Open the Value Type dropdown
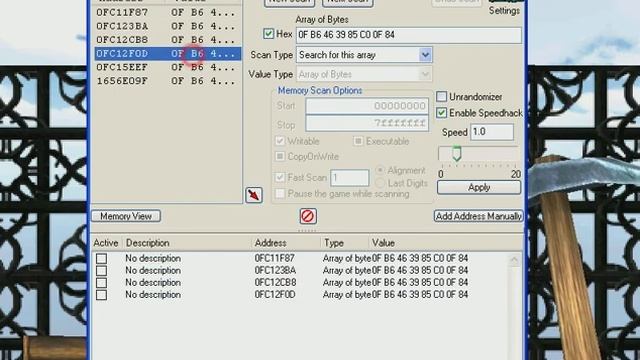Viewport: 640px width, 360px height. [x=425, y=74]
